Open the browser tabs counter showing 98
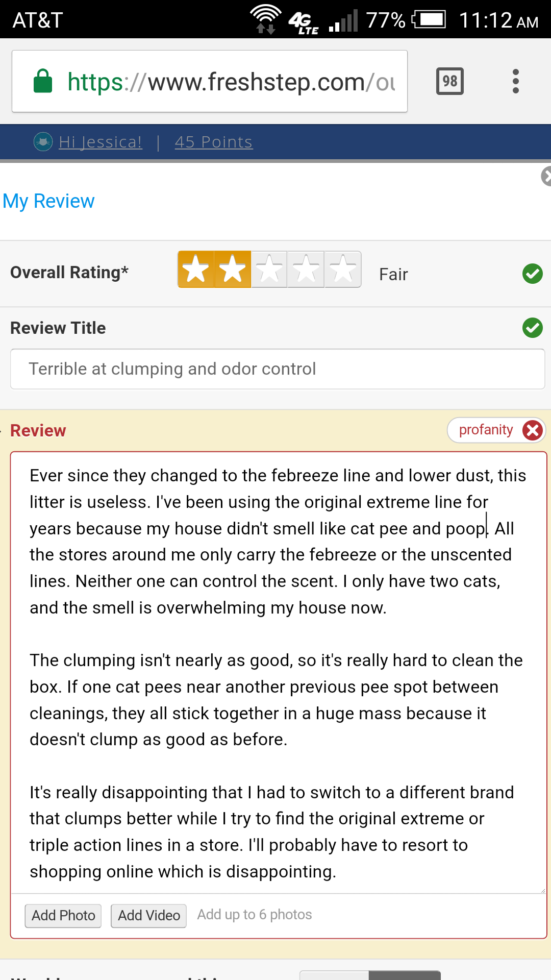 tap(449, 81)
